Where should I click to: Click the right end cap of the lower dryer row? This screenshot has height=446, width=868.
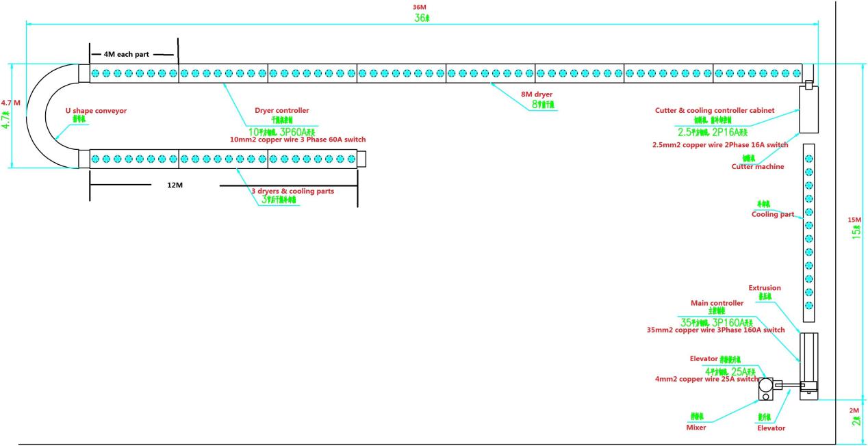(362, 159)
